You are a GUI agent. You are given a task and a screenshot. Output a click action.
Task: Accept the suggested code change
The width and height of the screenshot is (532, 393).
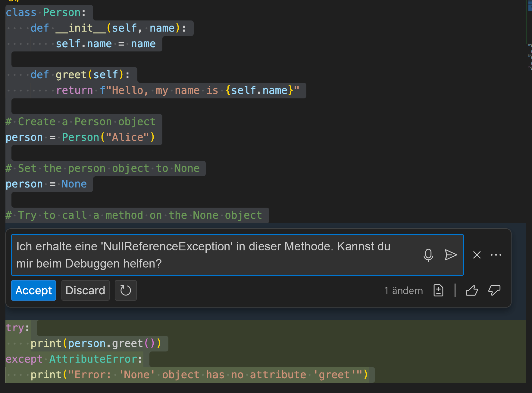pos(33,290)
